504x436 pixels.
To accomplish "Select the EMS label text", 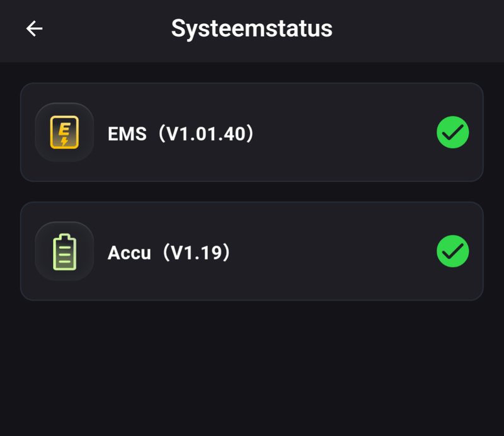I will 127,134.
